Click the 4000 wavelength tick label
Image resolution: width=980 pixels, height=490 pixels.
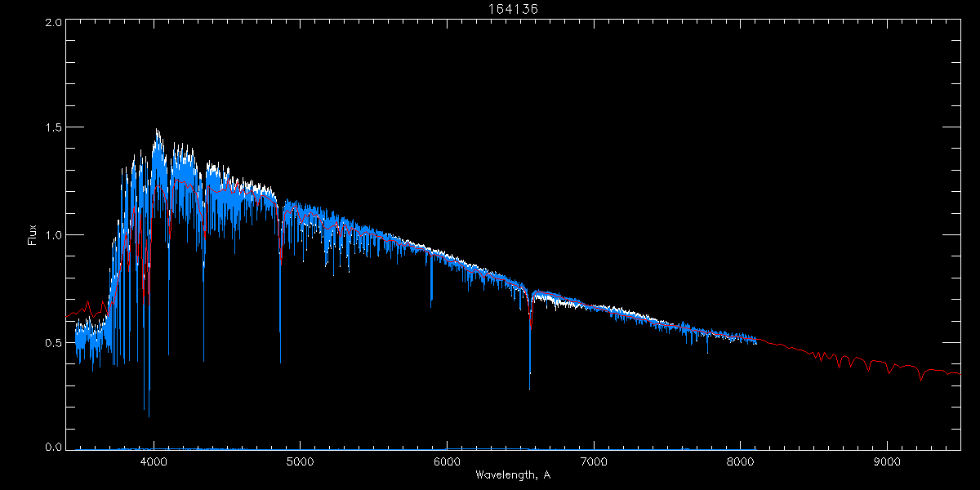(153, 461)
